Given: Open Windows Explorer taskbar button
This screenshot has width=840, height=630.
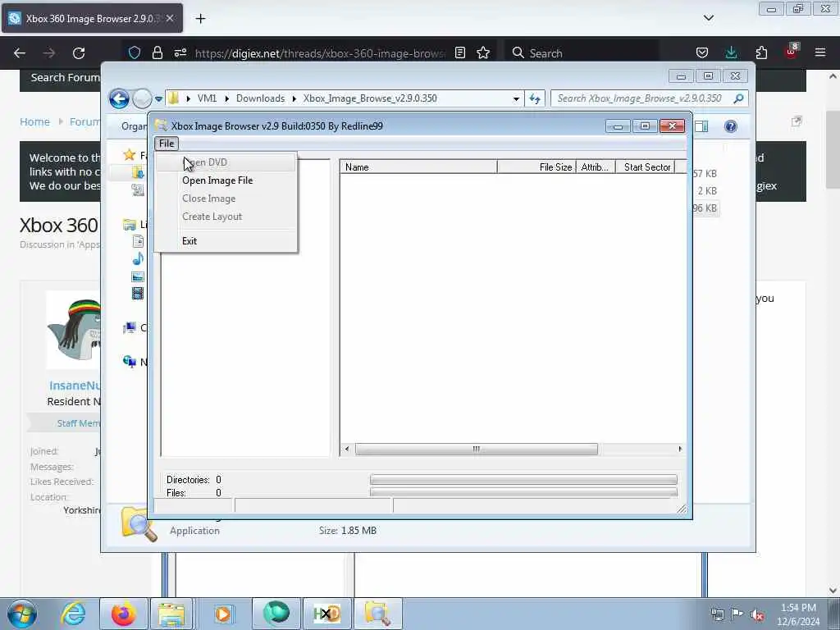Looking at the screenshot, I should (171, 614).
